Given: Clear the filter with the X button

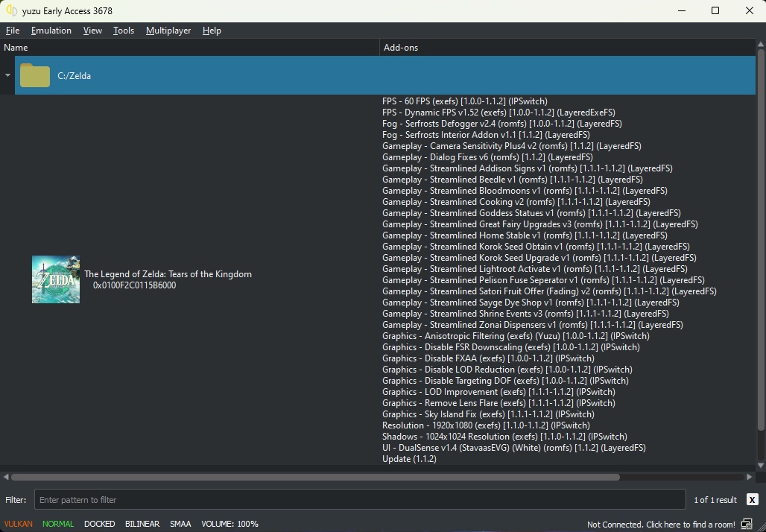Looking at the screenshot, I should pos(753,500).
